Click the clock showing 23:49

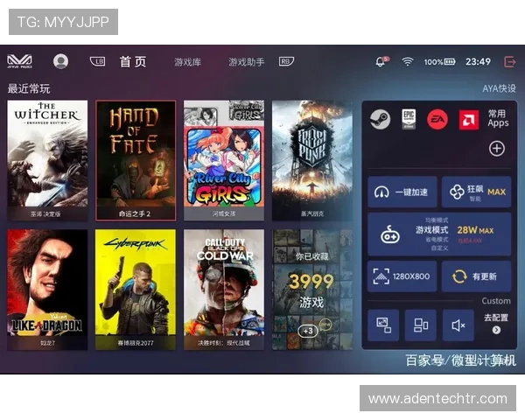(x=478, y=61)
